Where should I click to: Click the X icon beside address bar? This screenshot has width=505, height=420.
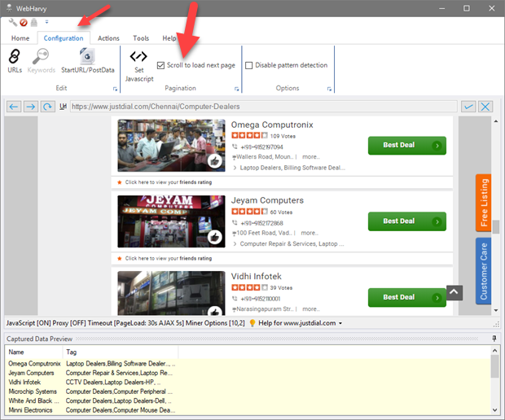[486, 107]
